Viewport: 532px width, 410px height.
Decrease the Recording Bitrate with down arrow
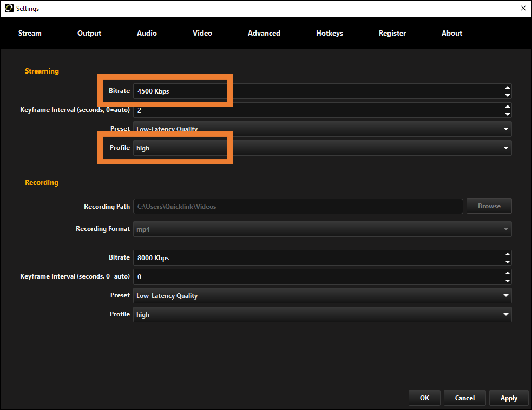(x=507, y=262)
